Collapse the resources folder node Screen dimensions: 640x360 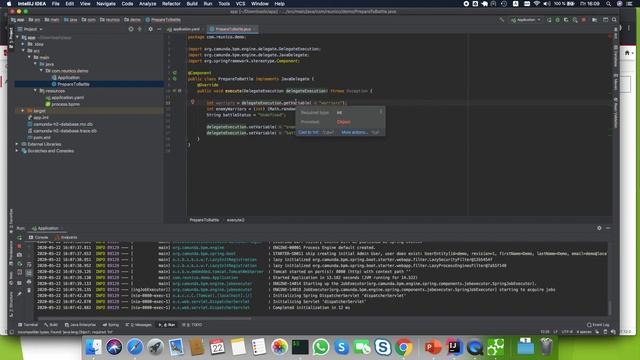[x=35, y=91]
